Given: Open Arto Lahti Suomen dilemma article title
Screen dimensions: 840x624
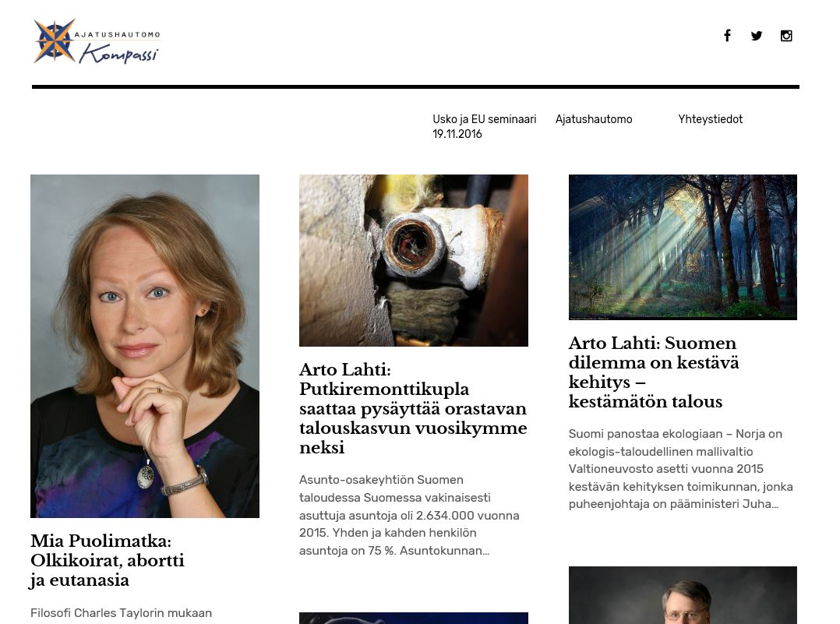Looking at the screenshot, I should tap(654, 372).
